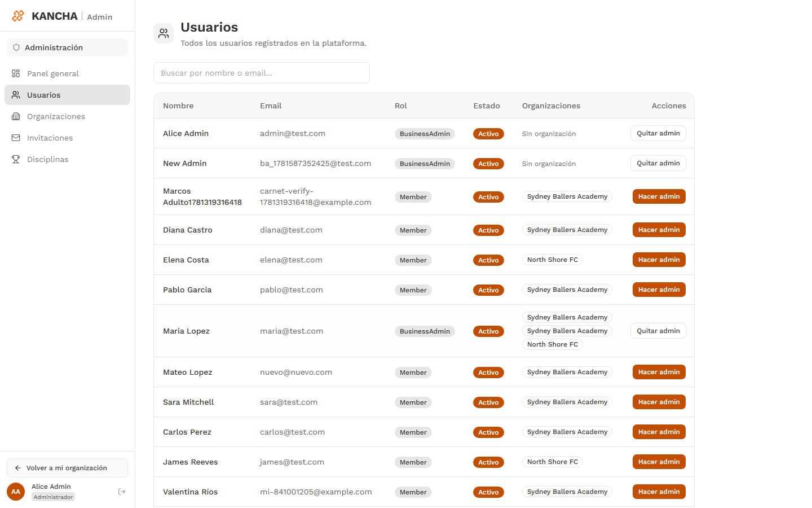
Task: Click diana@test.com email cell
Action: tap(291, 230)
